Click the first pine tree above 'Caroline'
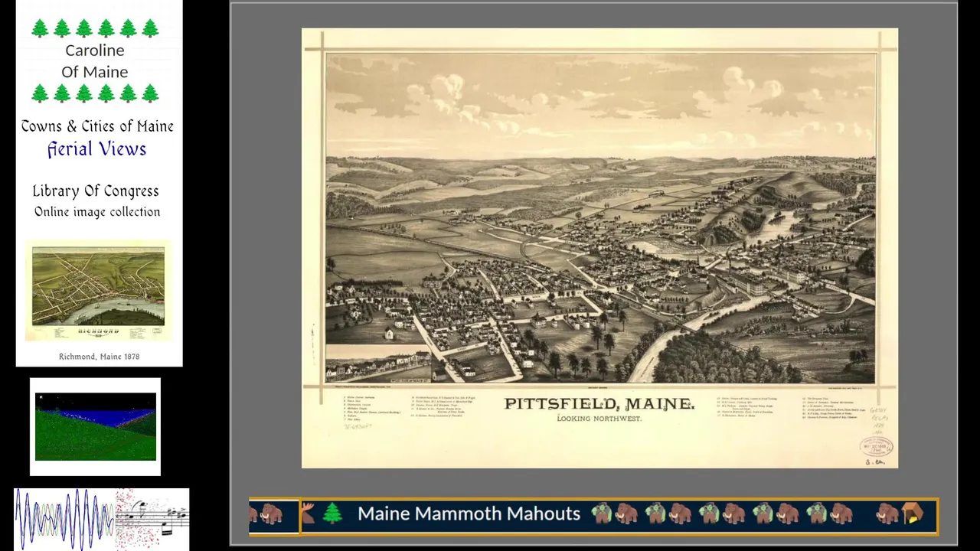Viewport: 980px width, 551px height. (40, 28)
